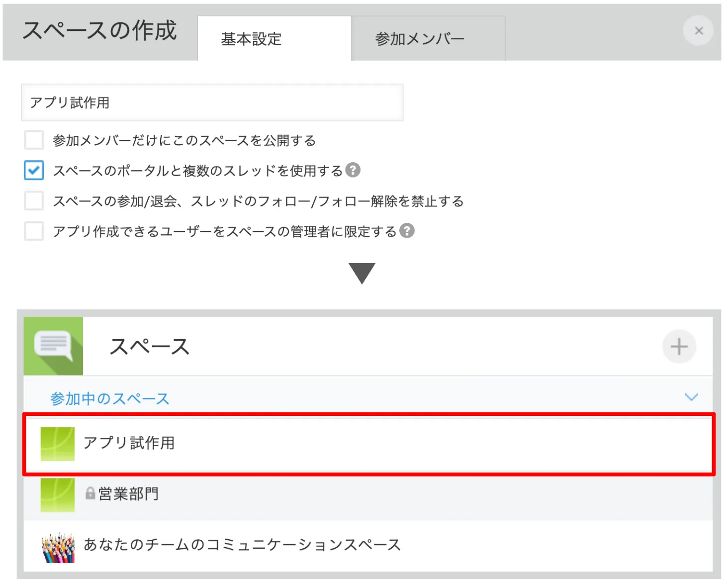728x584 pixels.
Task: Close the space creation dialog
Action: coord(698,31)
